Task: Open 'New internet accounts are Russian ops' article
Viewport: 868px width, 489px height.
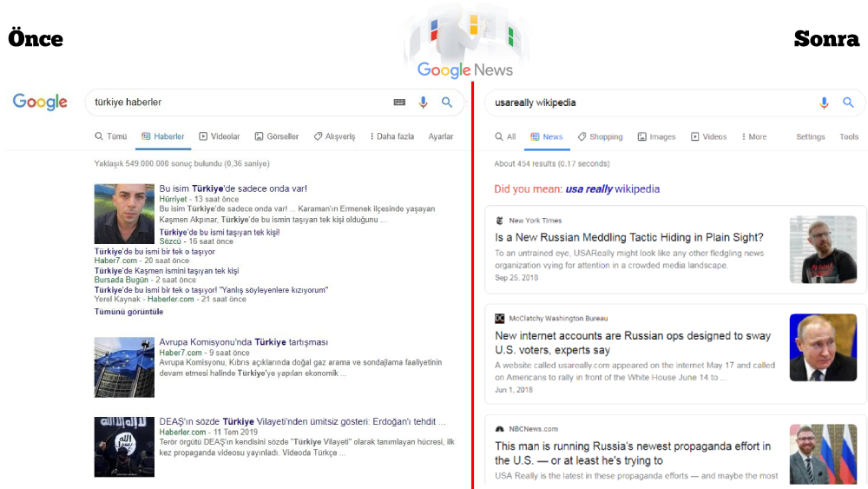Action: click(633, 343)
